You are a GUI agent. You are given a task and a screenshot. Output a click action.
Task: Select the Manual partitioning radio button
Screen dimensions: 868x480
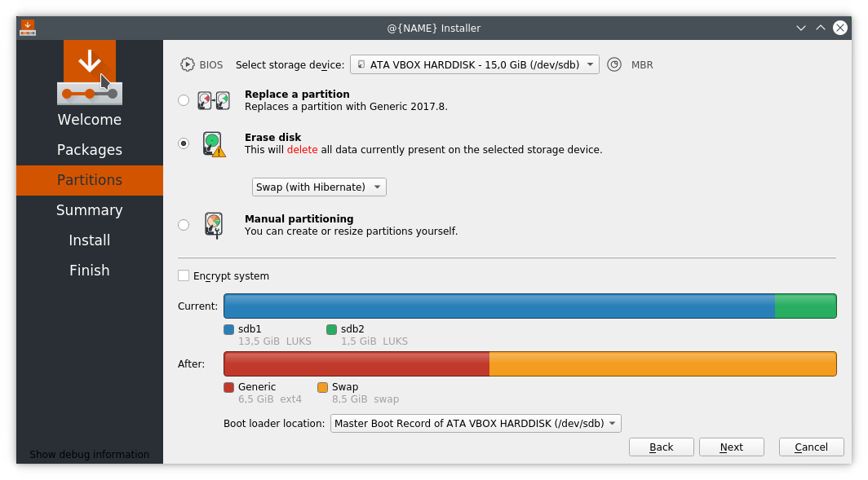[x=184, y=225]
